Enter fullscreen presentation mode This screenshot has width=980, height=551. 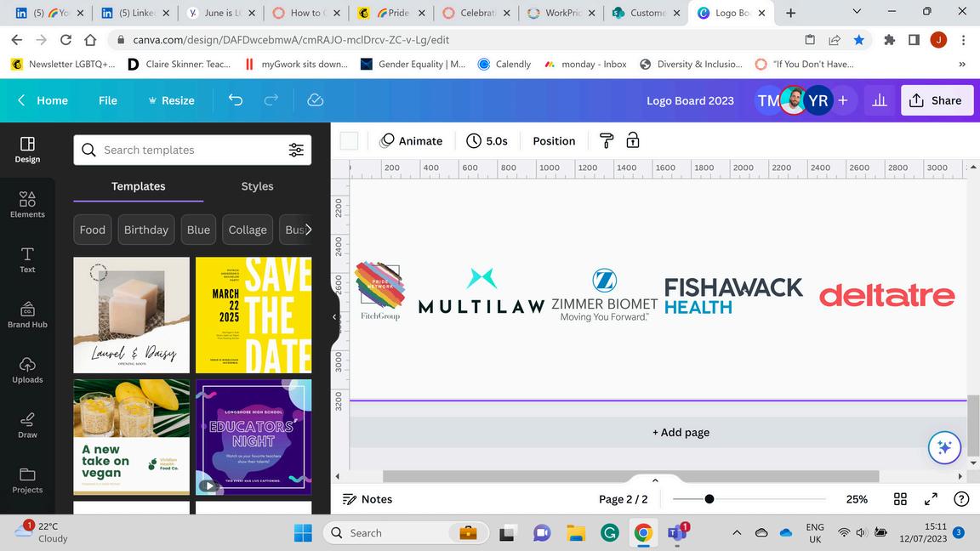(931, 498)
